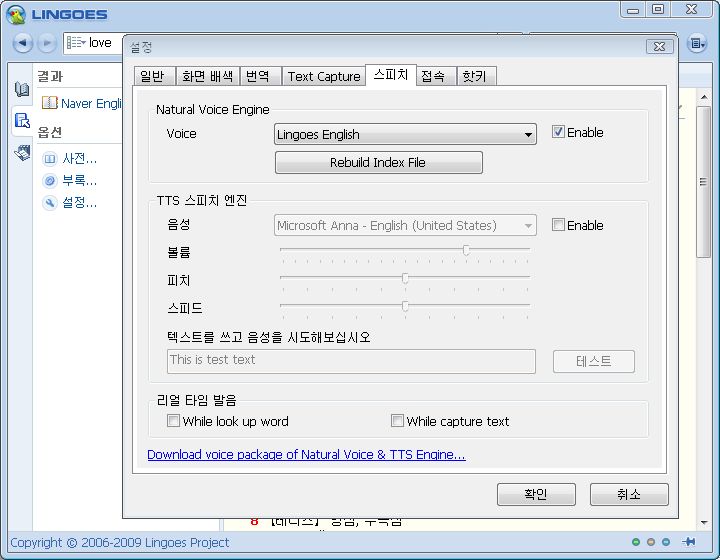
Task: Click the 테스트 button
Action: pyautogui.click(x=594, y=362)
